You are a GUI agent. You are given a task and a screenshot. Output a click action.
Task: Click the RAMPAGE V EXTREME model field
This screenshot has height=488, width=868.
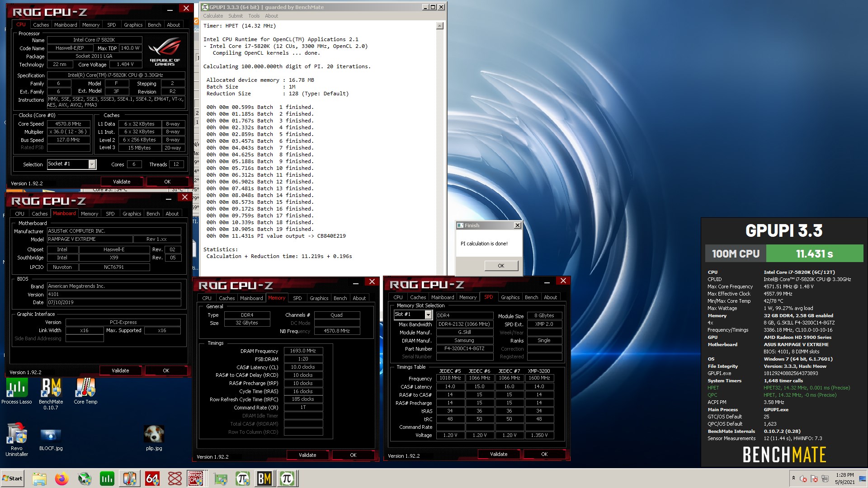point(90,239)
